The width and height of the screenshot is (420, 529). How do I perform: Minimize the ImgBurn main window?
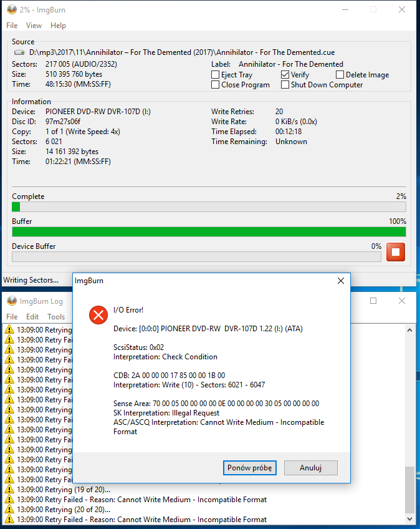click(345, 9)
